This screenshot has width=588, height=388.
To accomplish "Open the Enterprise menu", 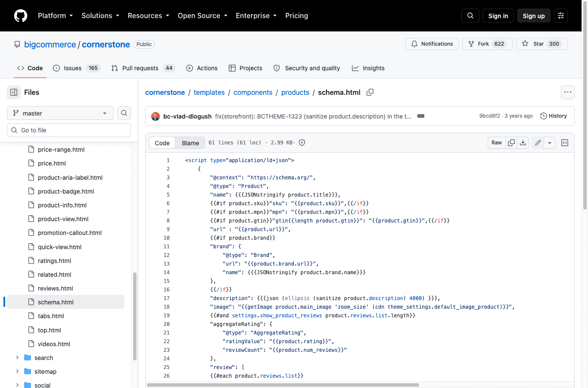I will click(256, 16).
